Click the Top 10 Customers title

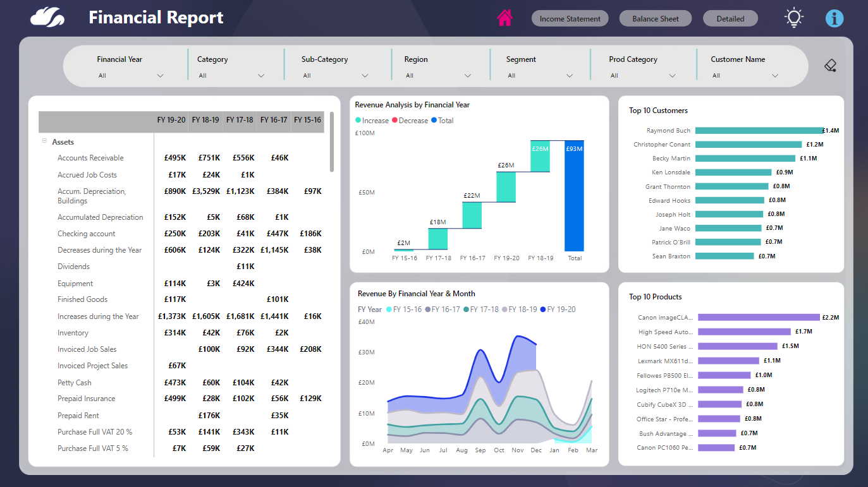tap(658, 111)
